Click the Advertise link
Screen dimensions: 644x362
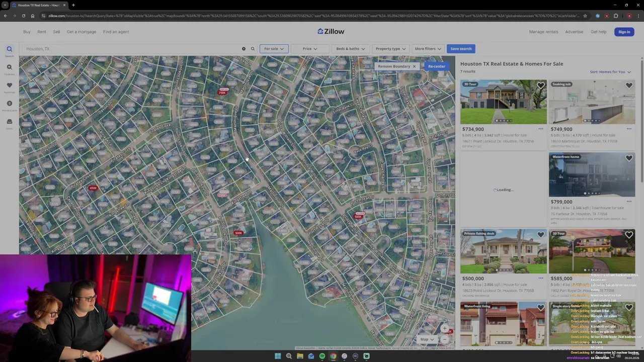tap(574, 32)
